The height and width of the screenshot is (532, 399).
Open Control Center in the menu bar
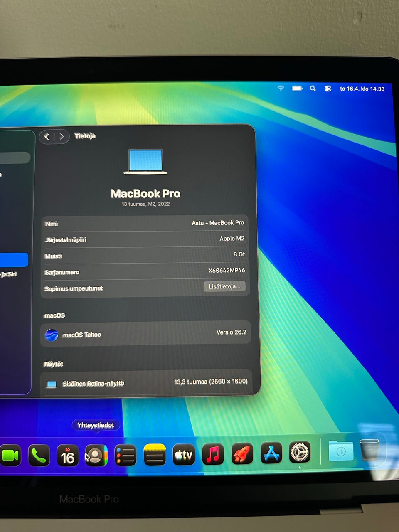pyautogui.click(x=328, y=89)
